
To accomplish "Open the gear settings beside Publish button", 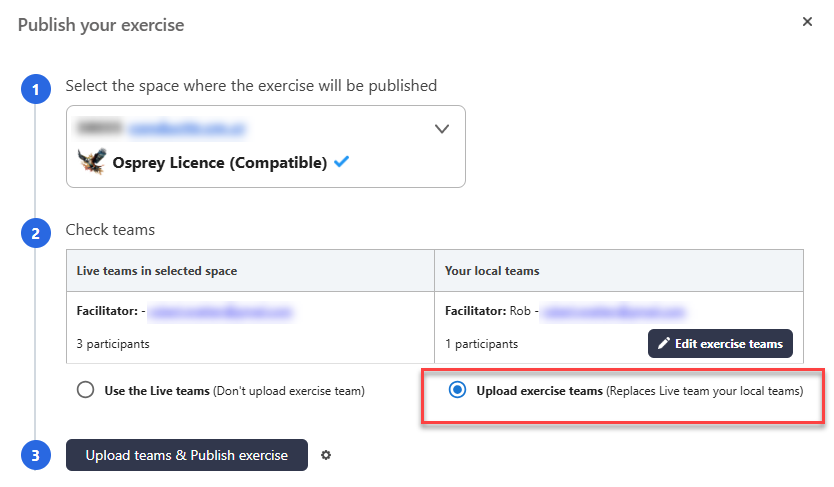I will tap(326, 456).
